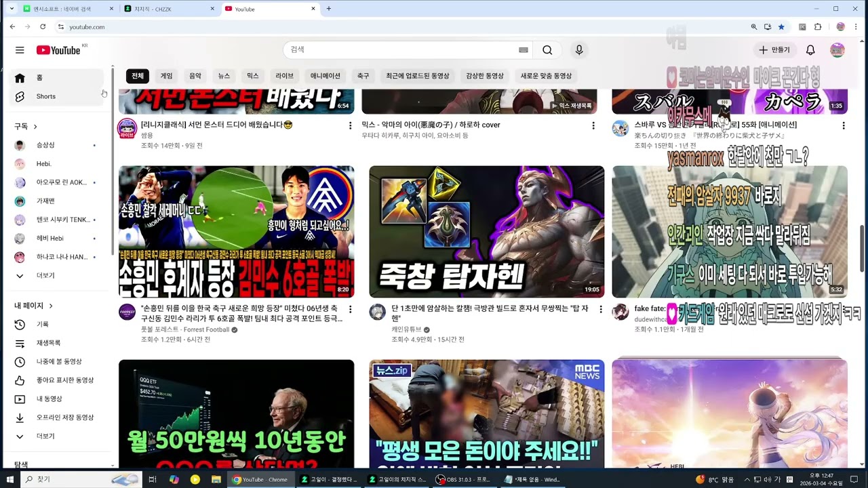Select the 음악 filter chip
The height and width of the screenshot is (488, 868).
click(x=195, y=76)
